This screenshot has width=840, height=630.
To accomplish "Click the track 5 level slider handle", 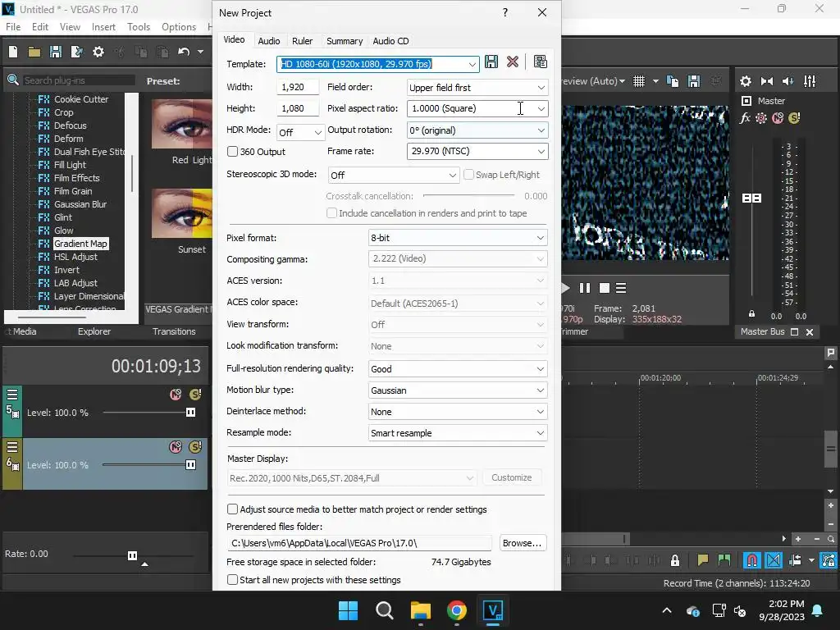I will (190, 412).
